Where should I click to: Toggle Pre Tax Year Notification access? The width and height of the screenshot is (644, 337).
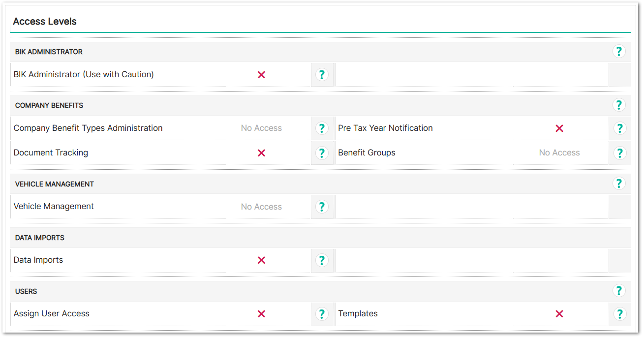(x=559, y=128)
